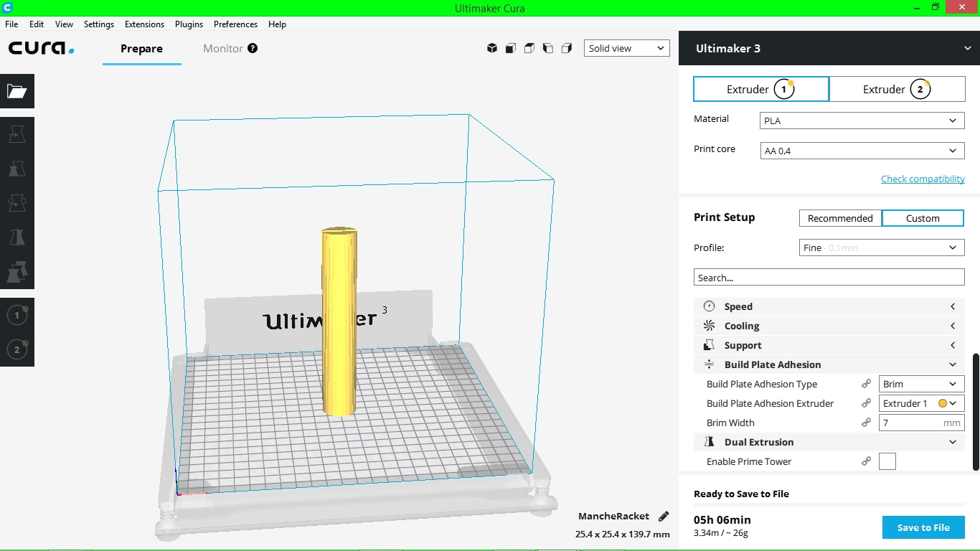Select the Move tool in left toolbar
Viewport: 980px width, 551px height.
pos(17,134)
